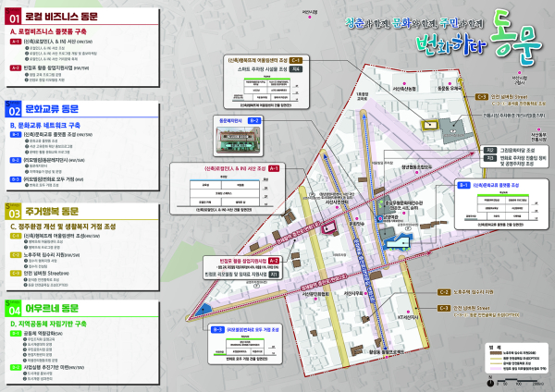Select the red A-1 tag on the map callout
The height and width of the screenshot is (392, 555).
274,168
